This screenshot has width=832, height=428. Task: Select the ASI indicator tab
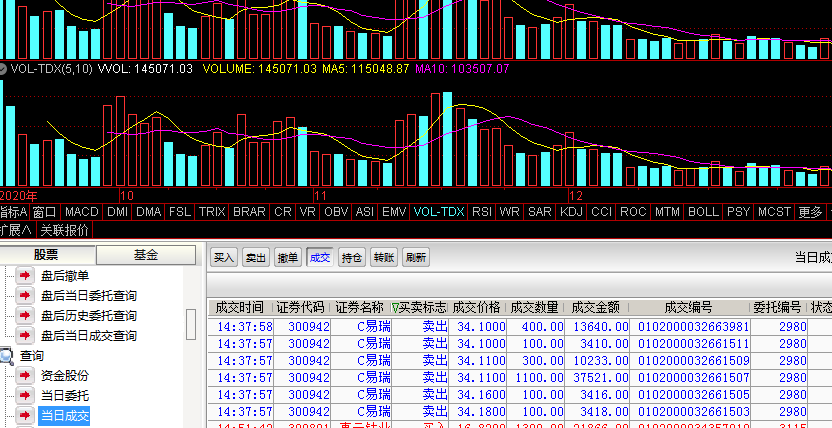(x=365, y=212)
